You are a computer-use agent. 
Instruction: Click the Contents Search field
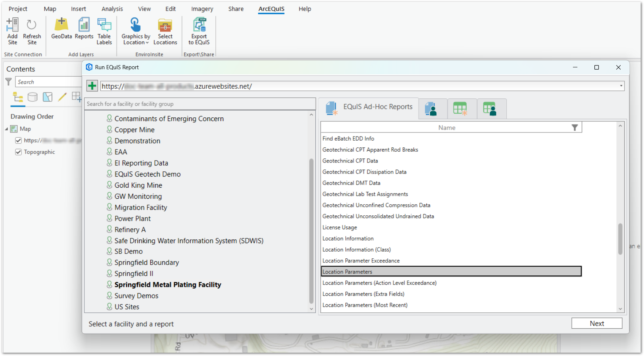(x=48, y=82)
